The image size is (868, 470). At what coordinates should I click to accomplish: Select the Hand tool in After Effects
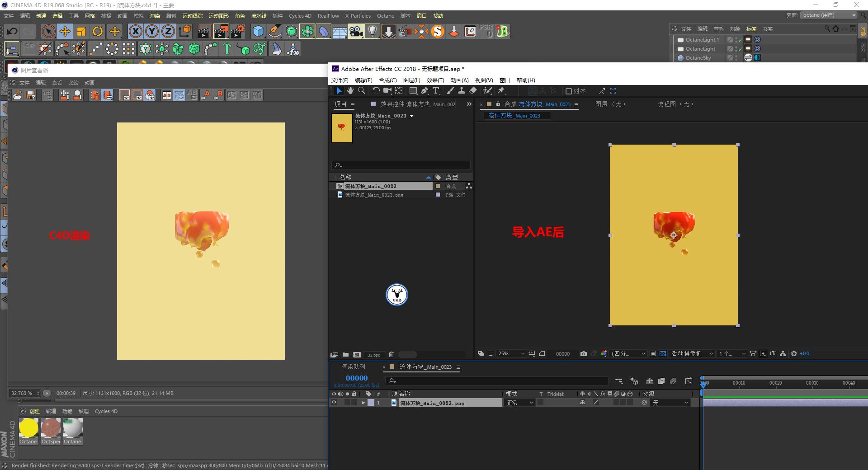point(350,91)
